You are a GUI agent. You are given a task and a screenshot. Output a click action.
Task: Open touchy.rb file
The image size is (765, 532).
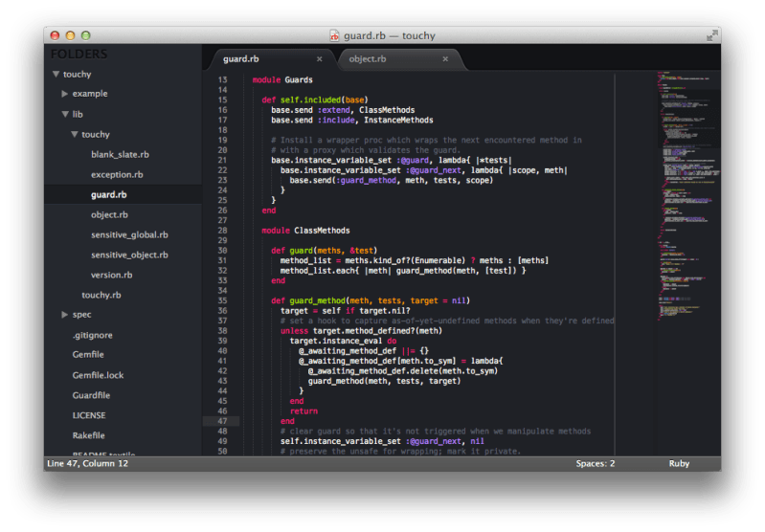[101, 295]
